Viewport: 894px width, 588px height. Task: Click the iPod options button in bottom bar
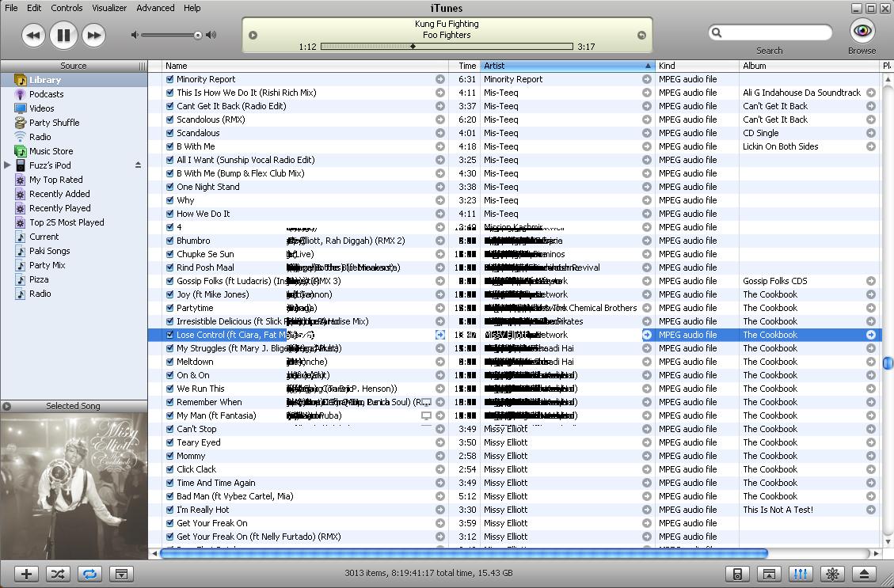[737, 574]
